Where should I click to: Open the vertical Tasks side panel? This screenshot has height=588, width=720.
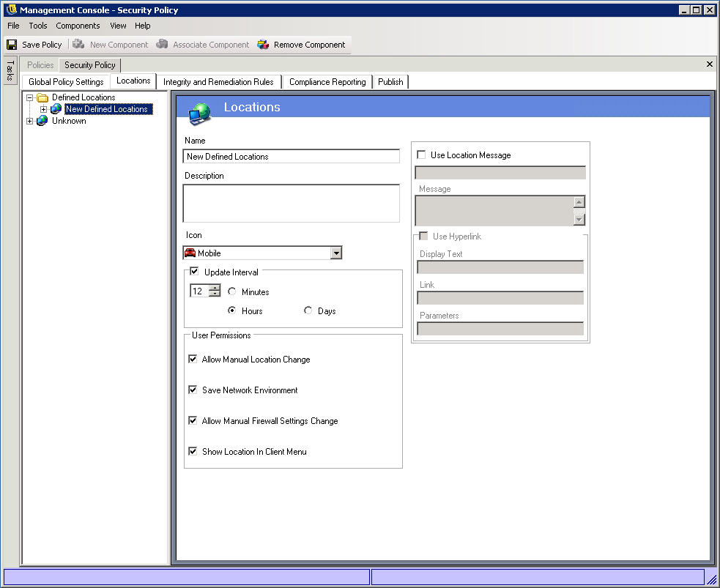10,70
